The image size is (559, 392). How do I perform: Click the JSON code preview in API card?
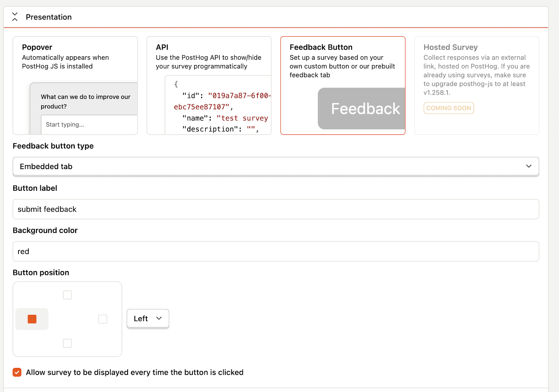pos(218,105)
